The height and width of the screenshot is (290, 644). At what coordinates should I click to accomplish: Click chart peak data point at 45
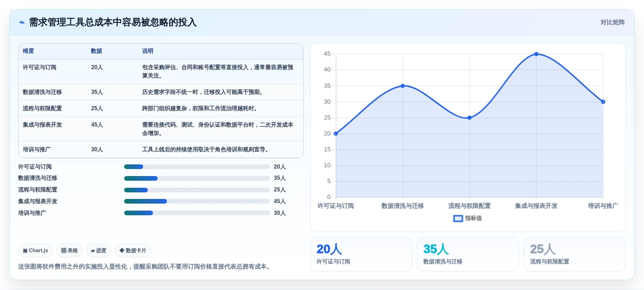(x=536, y=54)
